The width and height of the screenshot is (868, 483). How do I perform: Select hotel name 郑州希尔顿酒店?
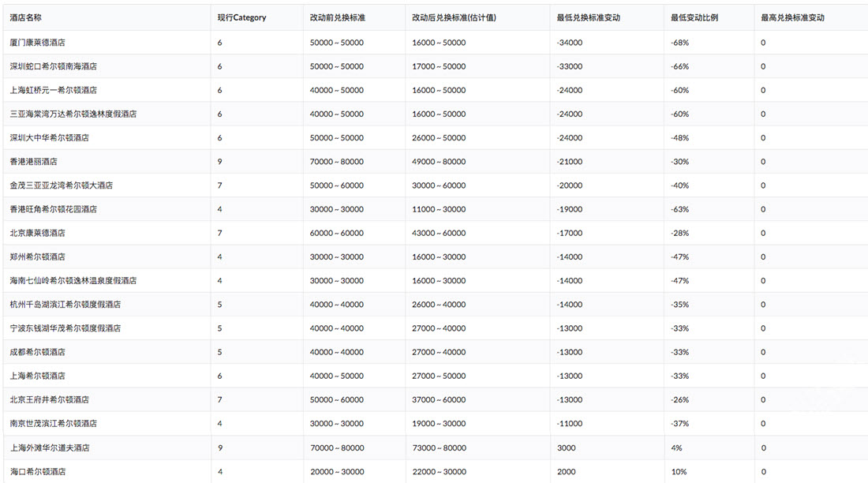tap(37, 256)
